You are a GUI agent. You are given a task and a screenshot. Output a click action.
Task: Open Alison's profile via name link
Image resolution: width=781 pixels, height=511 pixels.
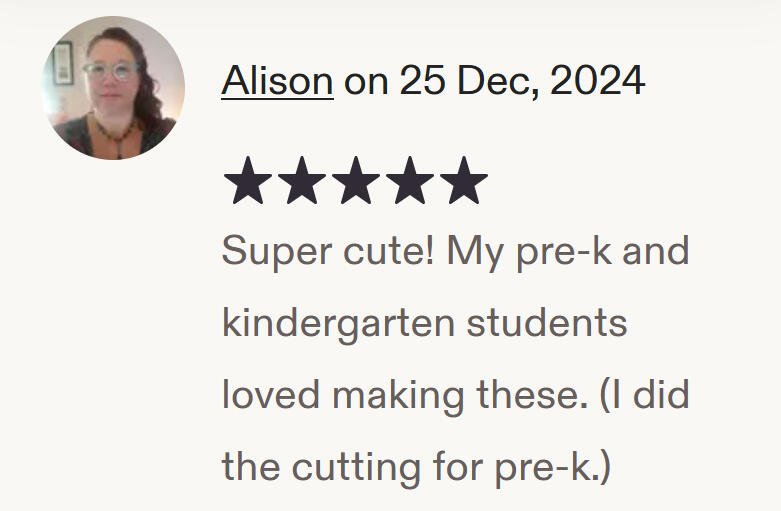pyautogui.click(x=277, y=81)
